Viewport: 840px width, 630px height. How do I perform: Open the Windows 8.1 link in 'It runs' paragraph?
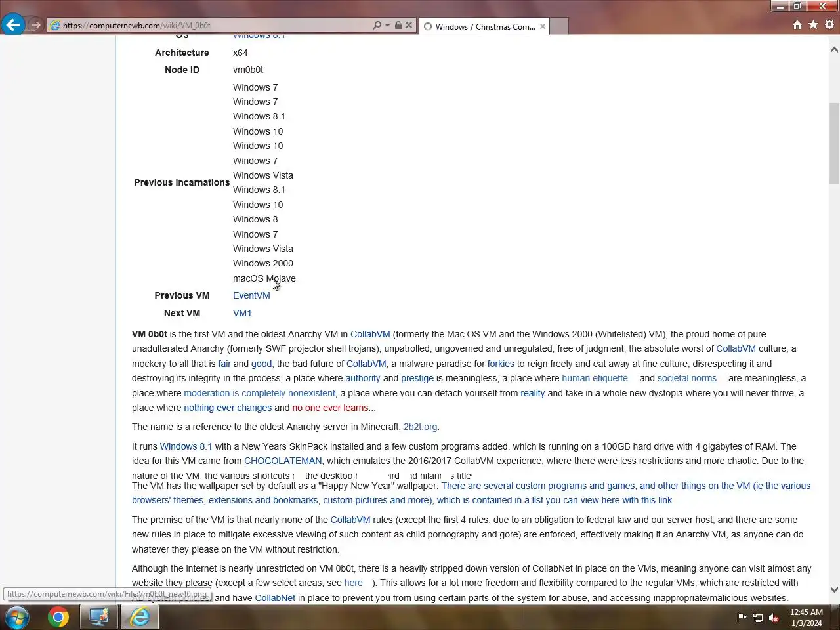click(186, 446)
